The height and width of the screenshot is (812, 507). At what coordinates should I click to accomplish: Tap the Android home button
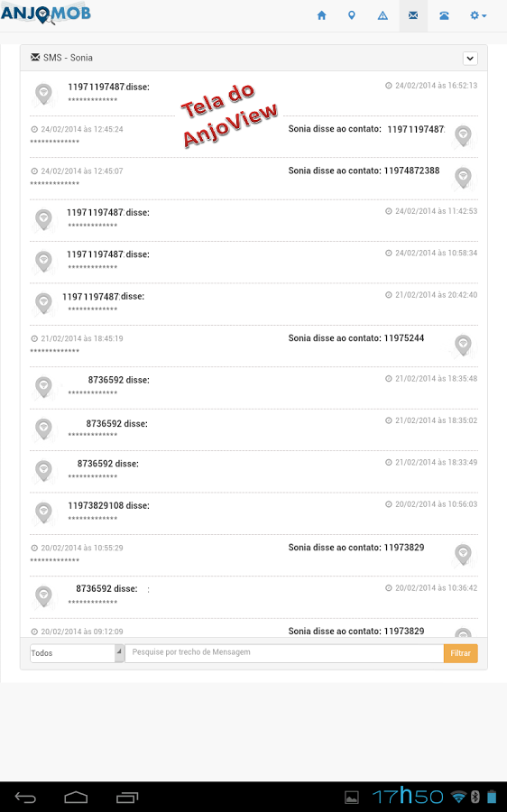click(76, 798)
